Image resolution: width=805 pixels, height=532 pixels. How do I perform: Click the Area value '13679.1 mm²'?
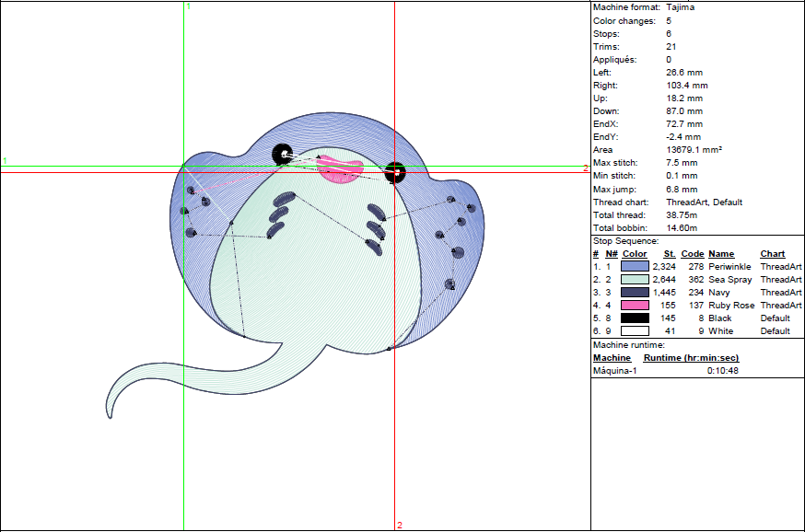coord(694,149)
